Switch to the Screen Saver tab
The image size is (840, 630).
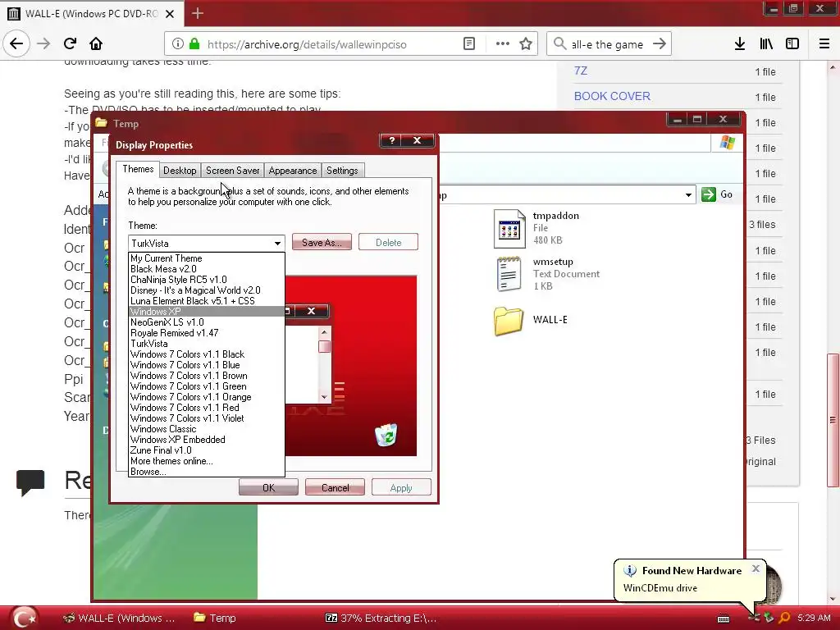point(232,171)
